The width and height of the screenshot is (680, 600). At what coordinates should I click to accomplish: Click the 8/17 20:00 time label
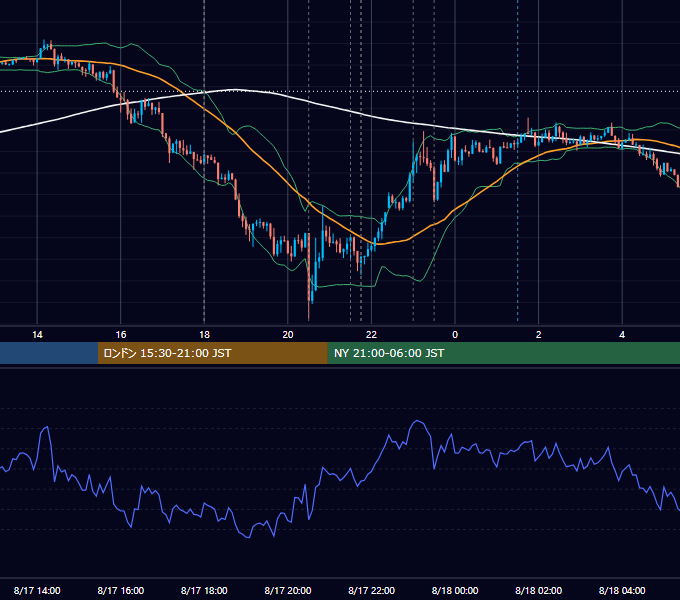pyautogui.click(x=288, y=590)
